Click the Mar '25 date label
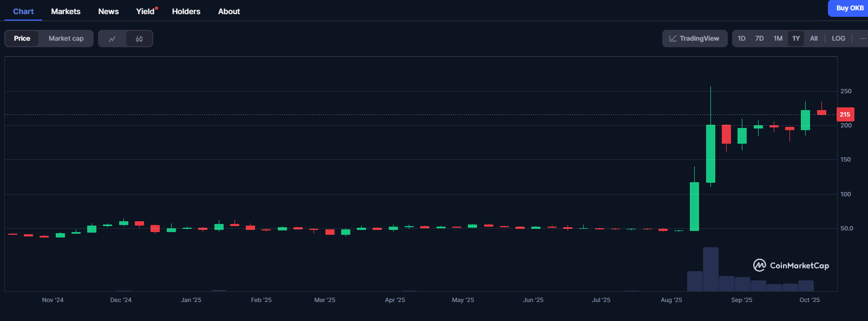Screen dimensions: 868x321 325,300
